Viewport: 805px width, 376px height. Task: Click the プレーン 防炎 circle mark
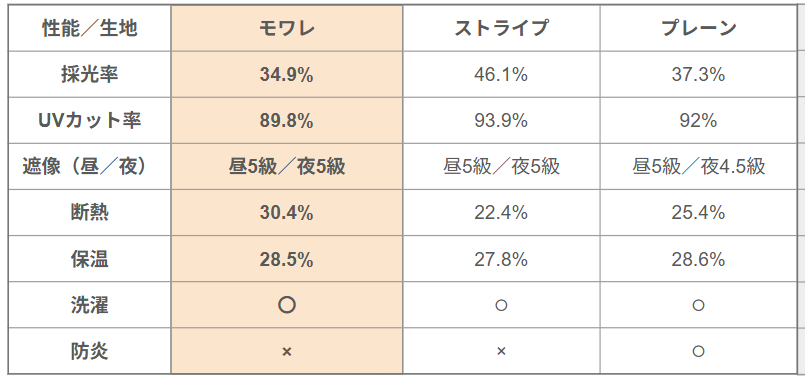pyautogui.click(x=698, y=351)
